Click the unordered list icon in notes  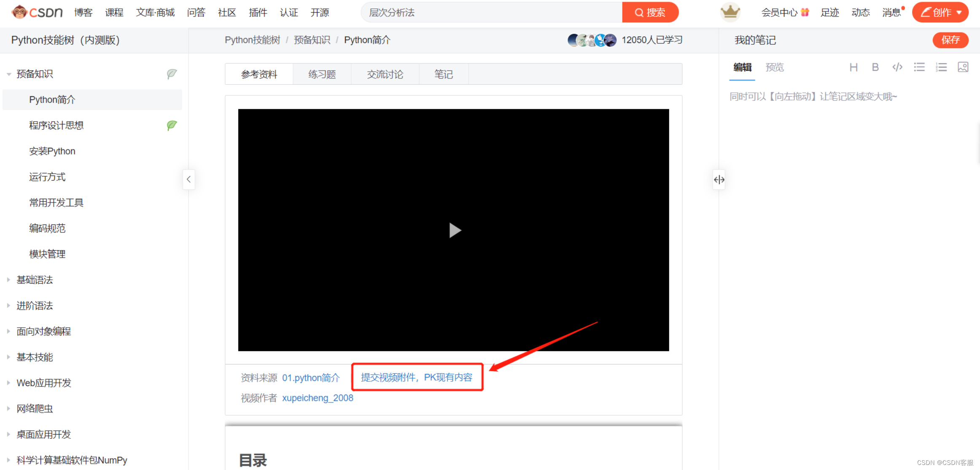(x=919, y=68)
